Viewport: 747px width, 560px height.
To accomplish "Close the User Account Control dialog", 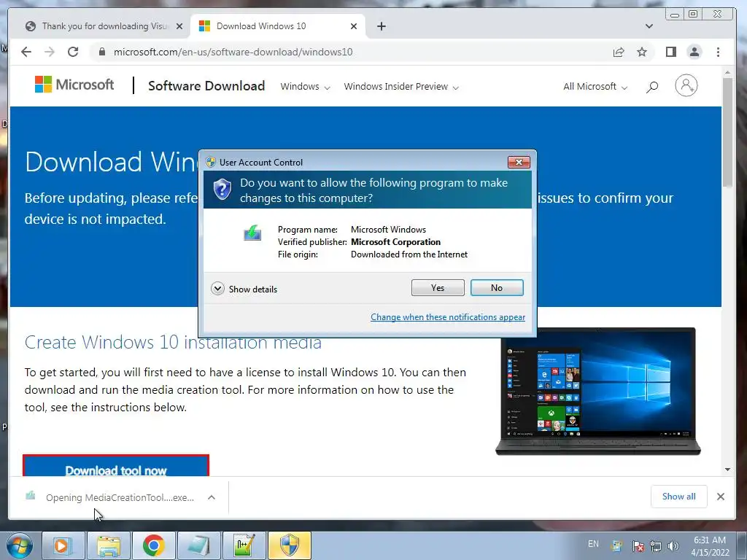I will click(x=519, y=163).
